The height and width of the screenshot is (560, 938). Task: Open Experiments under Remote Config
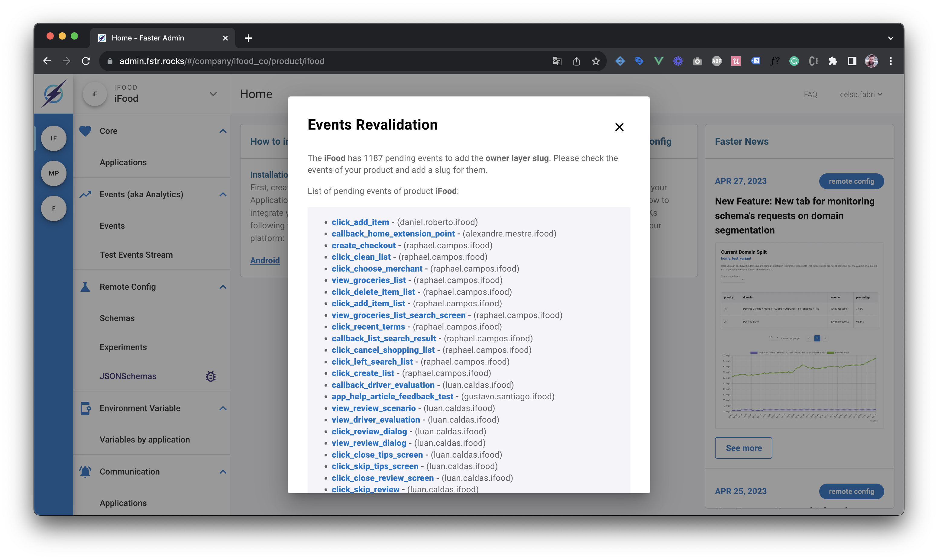coord(123,347)
